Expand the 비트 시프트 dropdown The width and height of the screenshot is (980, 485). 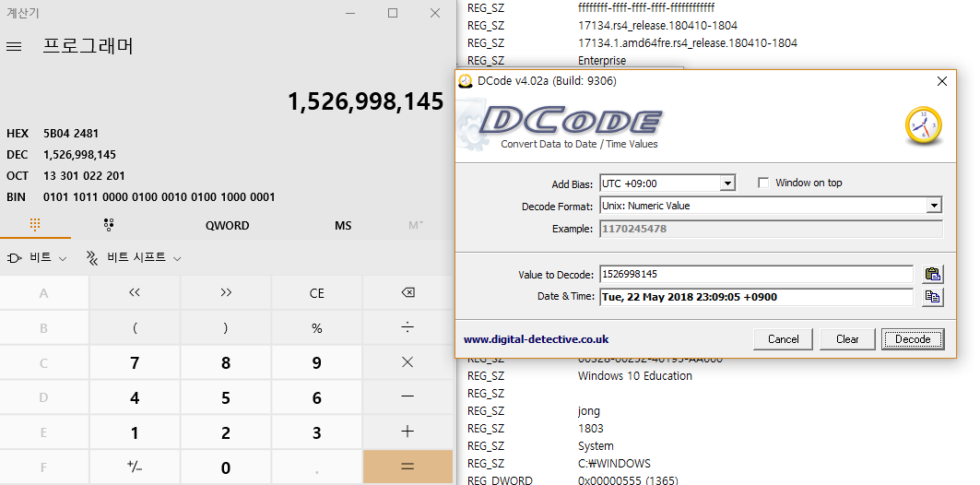pyautogui.click(x=133, y=257)
